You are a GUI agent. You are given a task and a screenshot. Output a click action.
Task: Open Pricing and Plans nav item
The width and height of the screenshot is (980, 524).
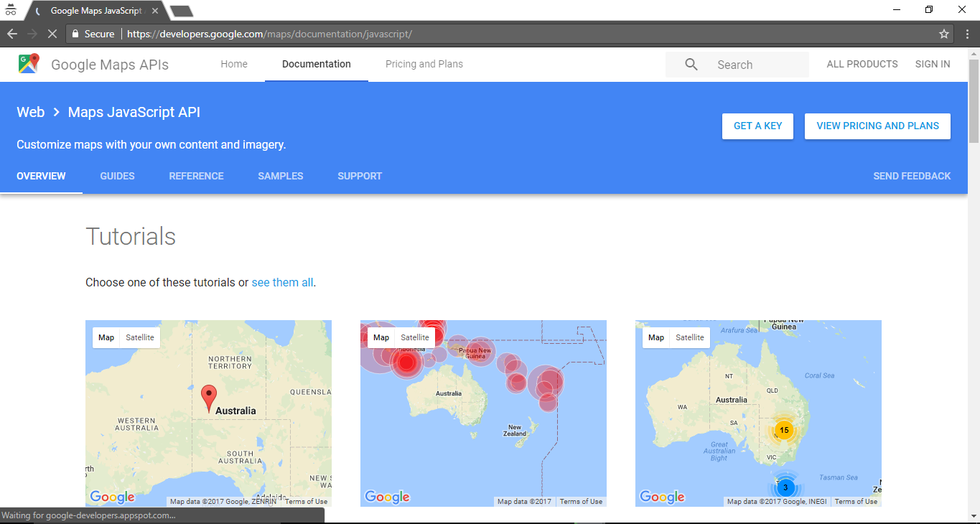[x=424, y=64]
